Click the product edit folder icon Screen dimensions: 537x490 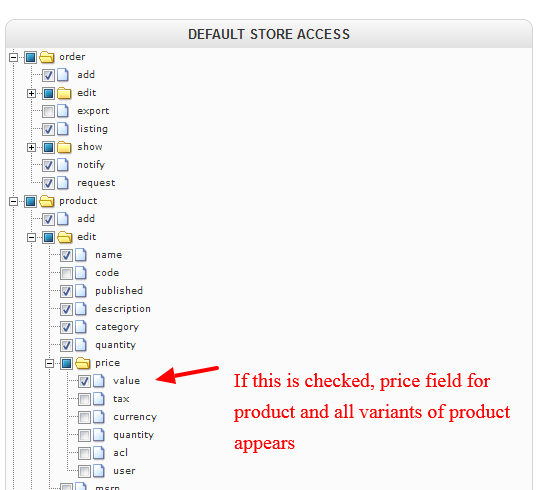[x=65, y=237]
